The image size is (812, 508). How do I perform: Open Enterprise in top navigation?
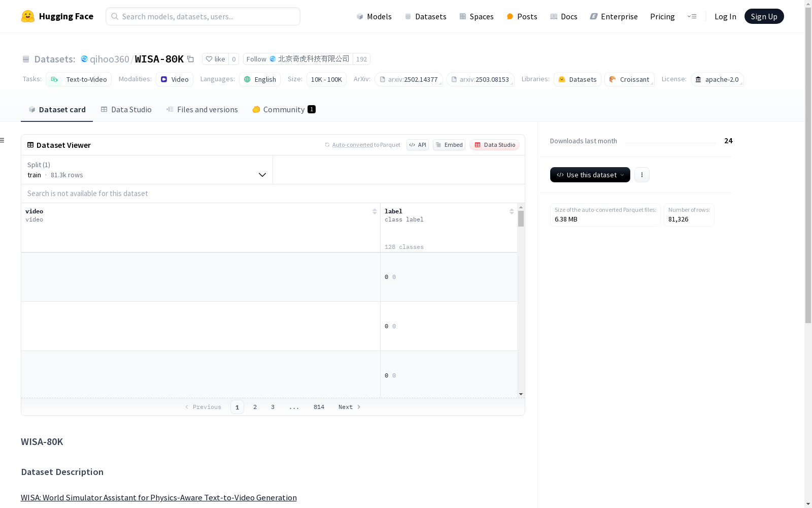coord(614,16)
